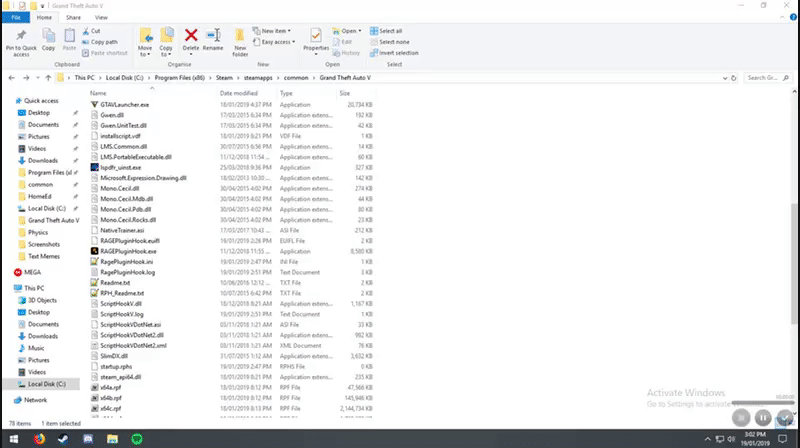Select RAGEPluginHook.exe file
This screenshot has width=800, height=448.
(128, 251)
